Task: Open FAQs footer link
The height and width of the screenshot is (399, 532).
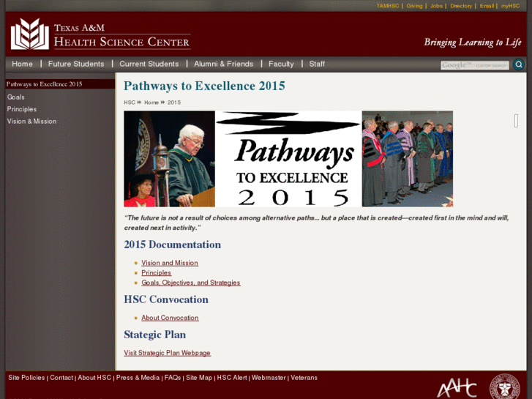Action: 173,378
